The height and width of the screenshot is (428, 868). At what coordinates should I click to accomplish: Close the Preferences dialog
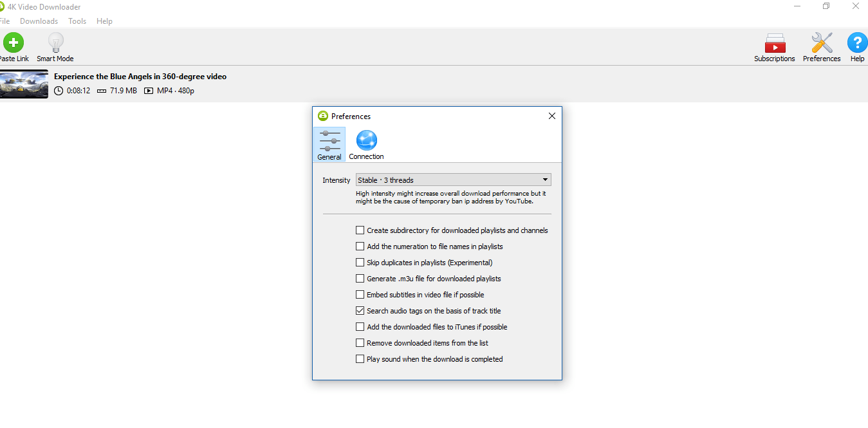pyautogui.click(x=551, y=116)
